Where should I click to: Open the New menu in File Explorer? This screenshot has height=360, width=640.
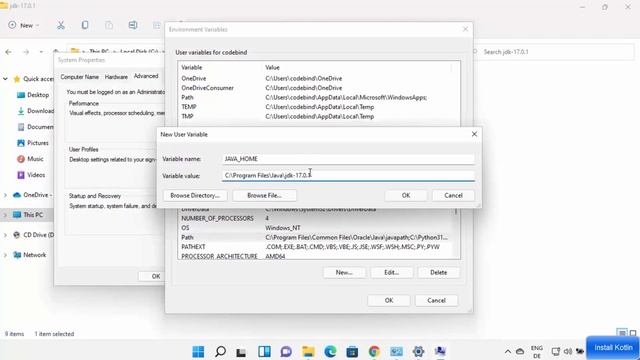click(24, 25)
